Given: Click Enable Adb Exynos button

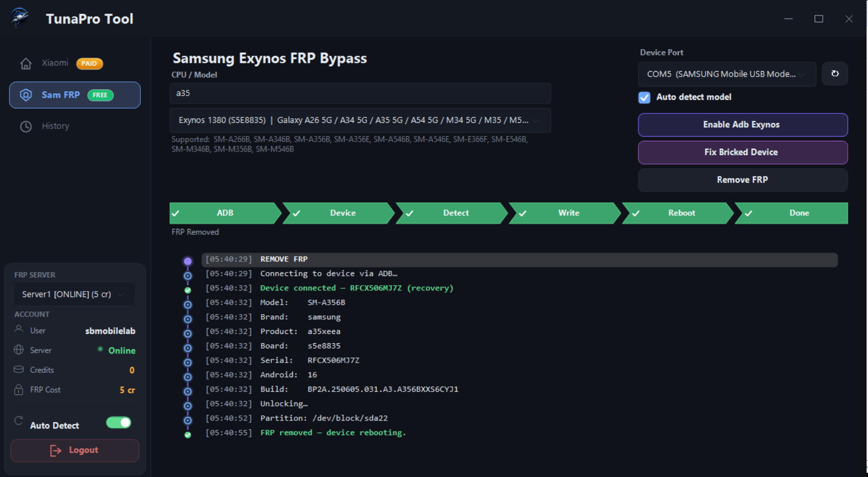Looking at the screenshot, I should point(743,125).
